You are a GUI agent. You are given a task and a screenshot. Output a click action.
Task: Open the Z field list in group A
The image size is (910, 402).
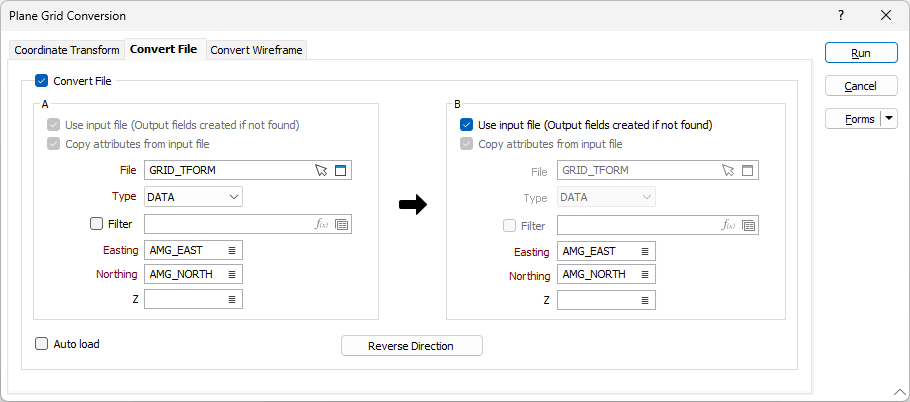(x=232, y=299)
